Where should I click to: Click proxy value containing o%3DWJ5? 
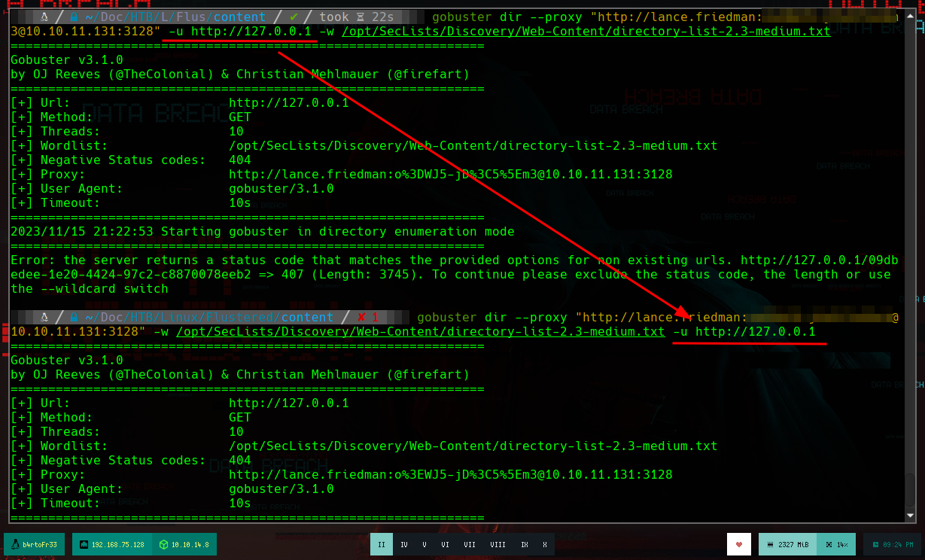click(x=451, y=174)
